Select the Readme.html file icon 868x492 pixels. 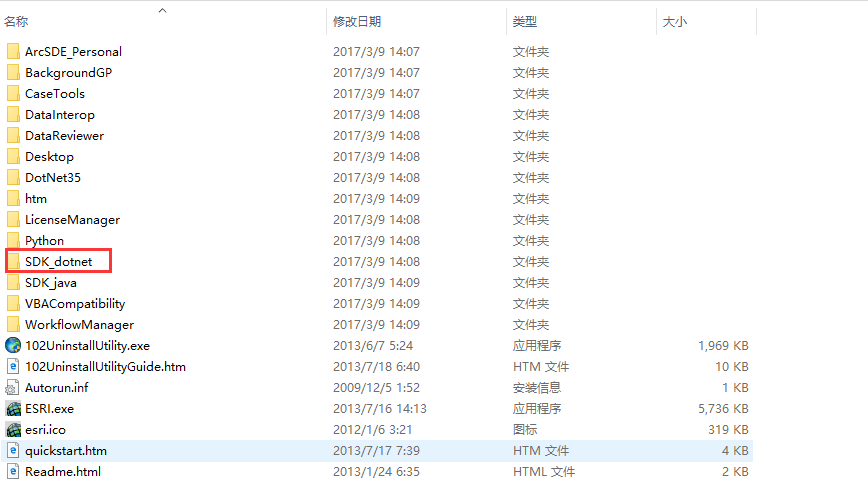click(x=13, y=472)
